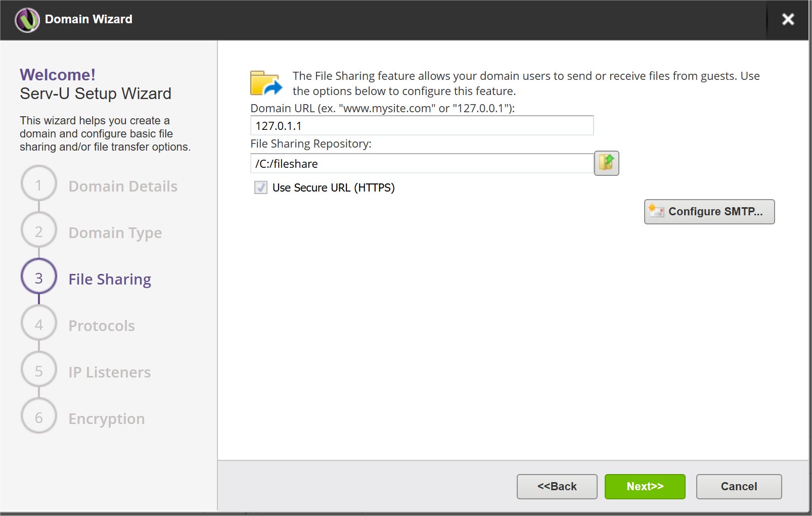Click the File Sharing Repository path field

[x=422, y=163]
